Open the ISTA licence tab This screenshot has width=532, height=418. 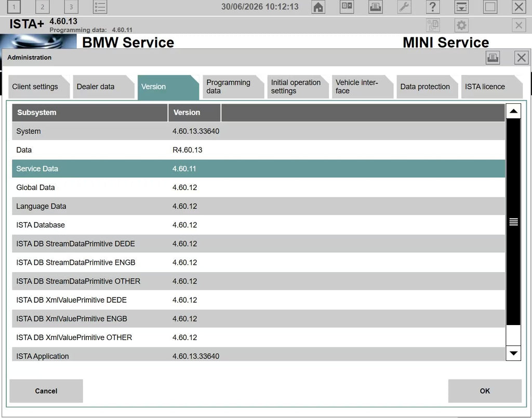click(x=491, y=87)
